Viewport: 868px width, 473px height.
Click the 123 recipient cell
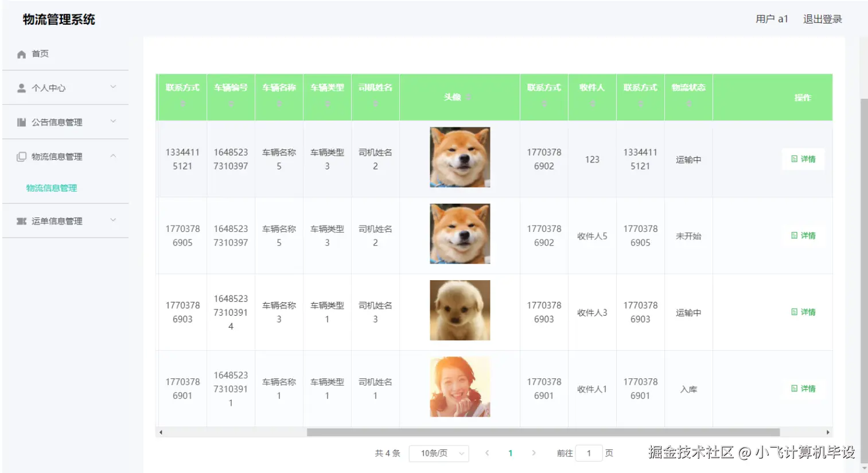(592, 160)
